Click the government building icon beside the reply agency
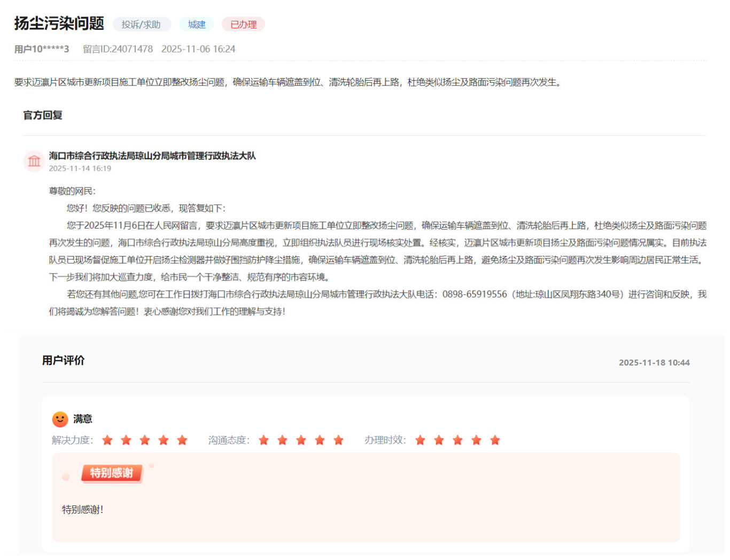 click(34, 161)
